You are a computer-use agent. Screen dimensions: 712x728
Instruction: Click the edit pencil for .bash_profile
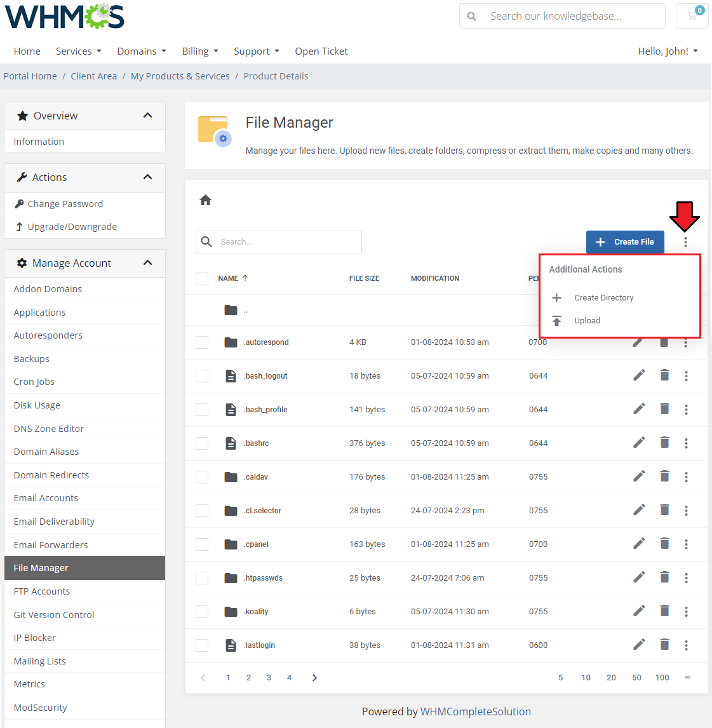[639, 408]
